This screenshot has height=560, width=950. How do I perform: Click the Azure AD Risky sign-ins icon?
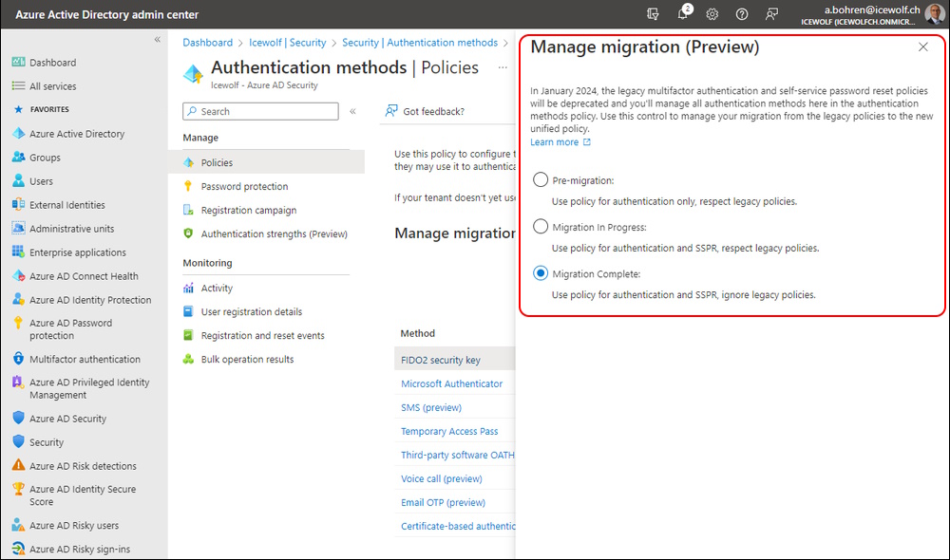click(18, 549)
